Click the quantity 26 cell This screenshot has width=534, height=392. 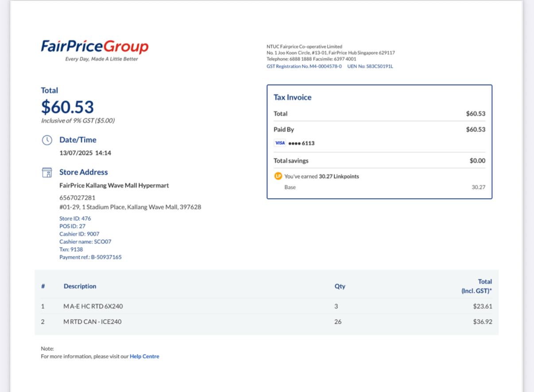338,322
